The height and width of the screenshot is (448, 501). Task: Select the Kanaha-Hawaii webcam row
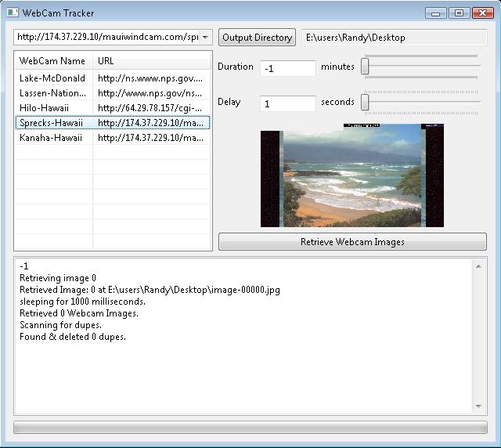[x=52, y=138]
